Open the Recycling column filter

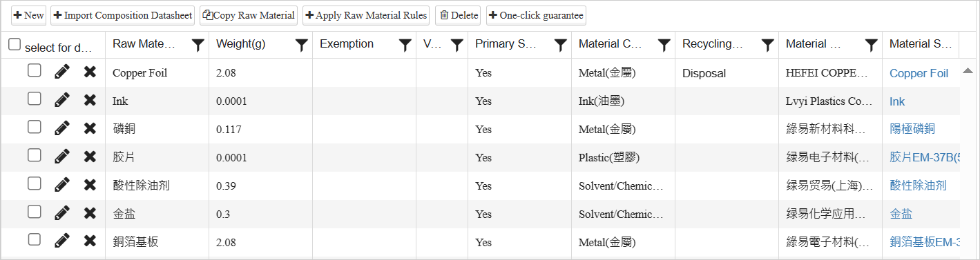click(x=767, y=45)
